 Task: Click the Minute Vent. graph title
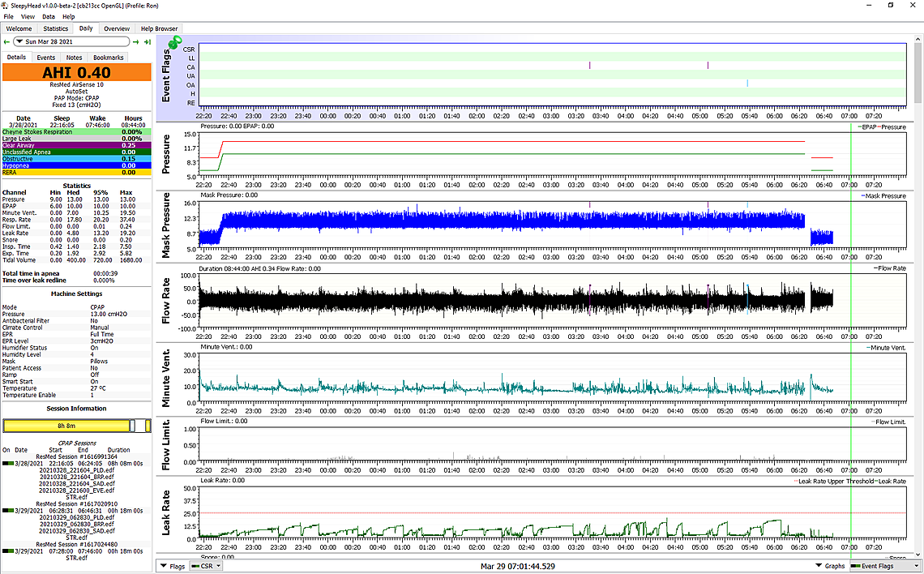tap(166, 378)
